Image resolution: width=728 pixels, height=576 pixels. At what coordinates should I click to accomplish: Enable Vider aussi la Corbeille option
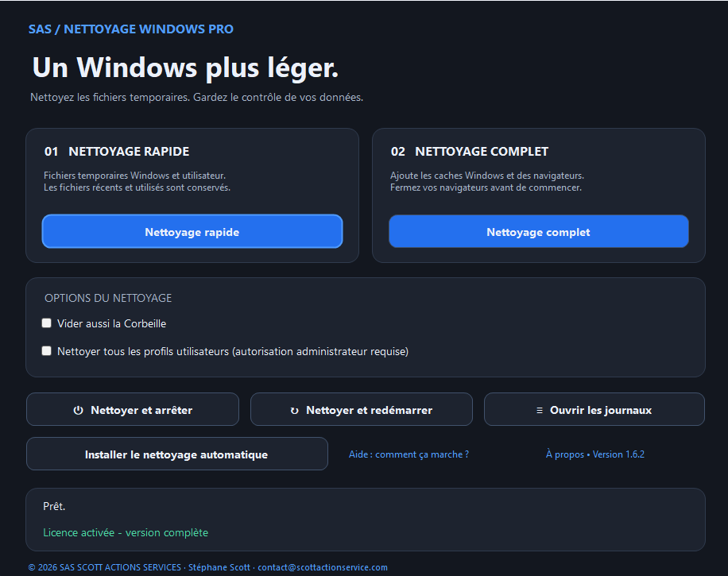[x=46, y=323]
